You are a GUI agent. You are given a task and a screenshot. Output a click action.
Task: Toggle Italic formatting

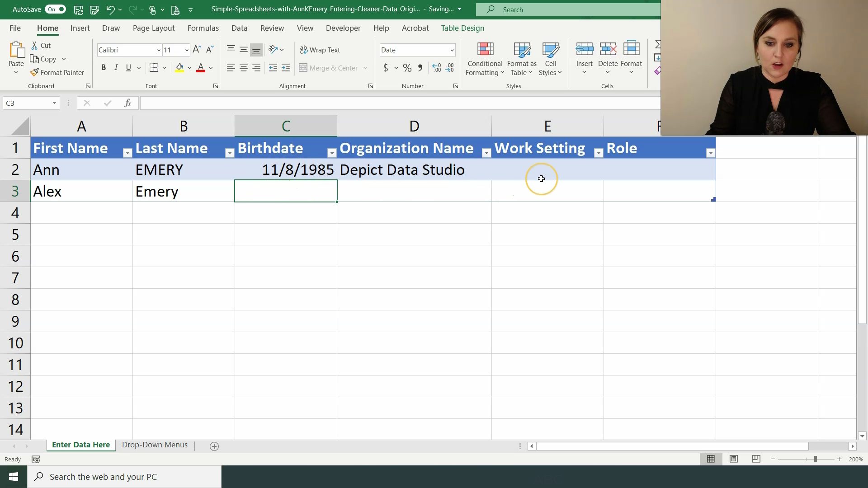tap(116, 68)
